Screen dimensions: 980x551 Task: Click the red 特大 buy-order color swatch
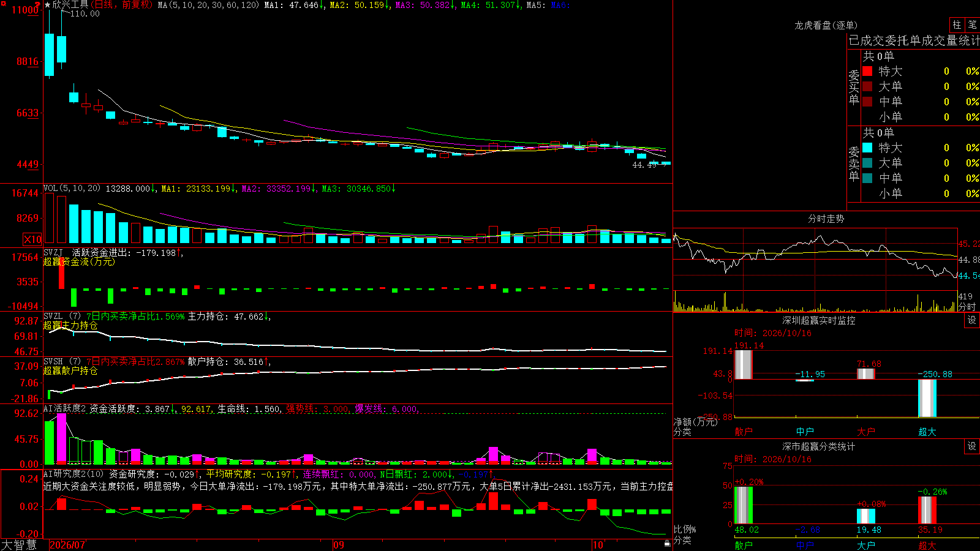[867, 71]
